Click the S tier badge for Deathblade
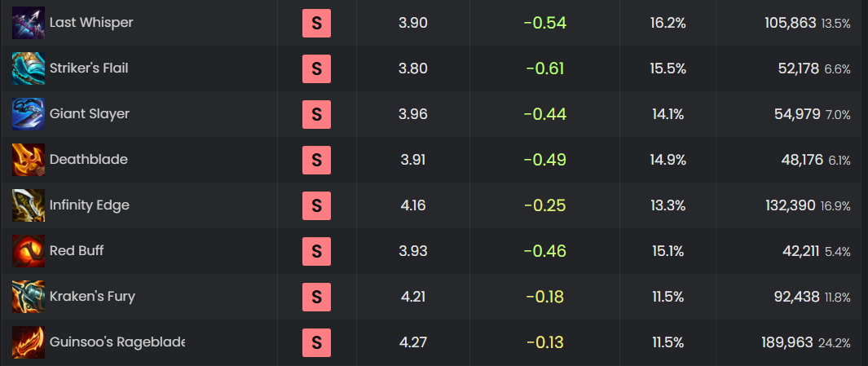 coord(316,160)
